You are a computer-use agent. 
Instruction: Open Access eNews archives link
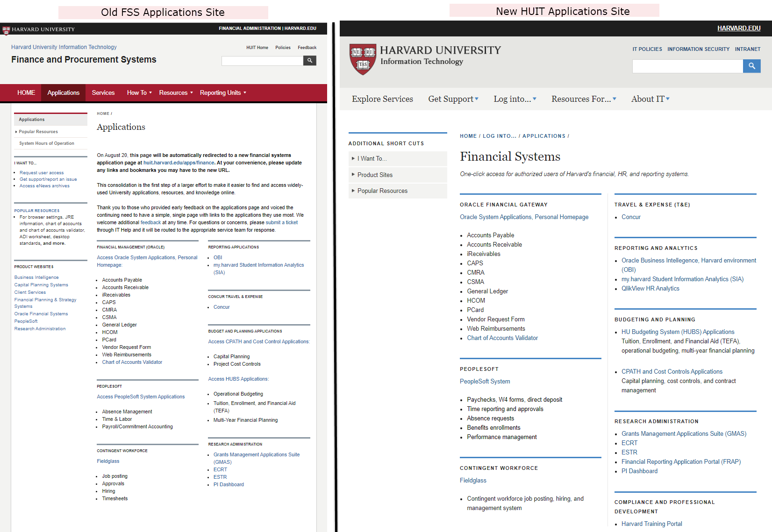pos(44,186)
